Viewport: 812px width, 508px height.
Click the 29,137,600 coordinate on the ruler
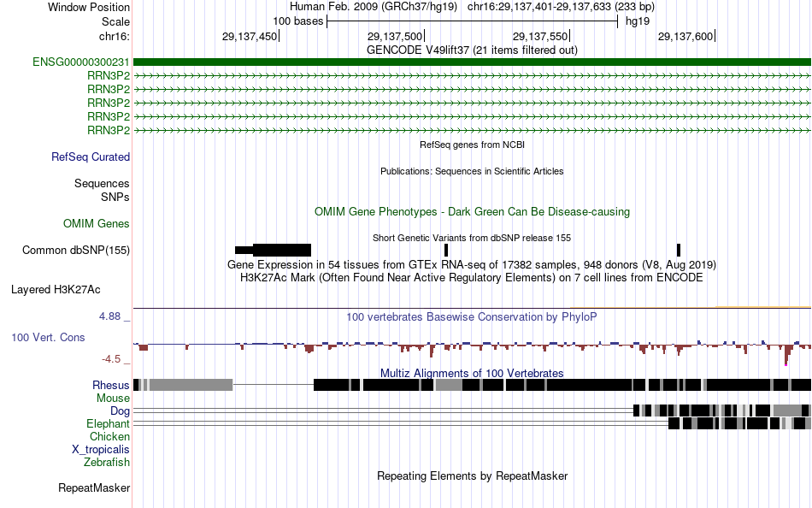[x=685, y=36]
